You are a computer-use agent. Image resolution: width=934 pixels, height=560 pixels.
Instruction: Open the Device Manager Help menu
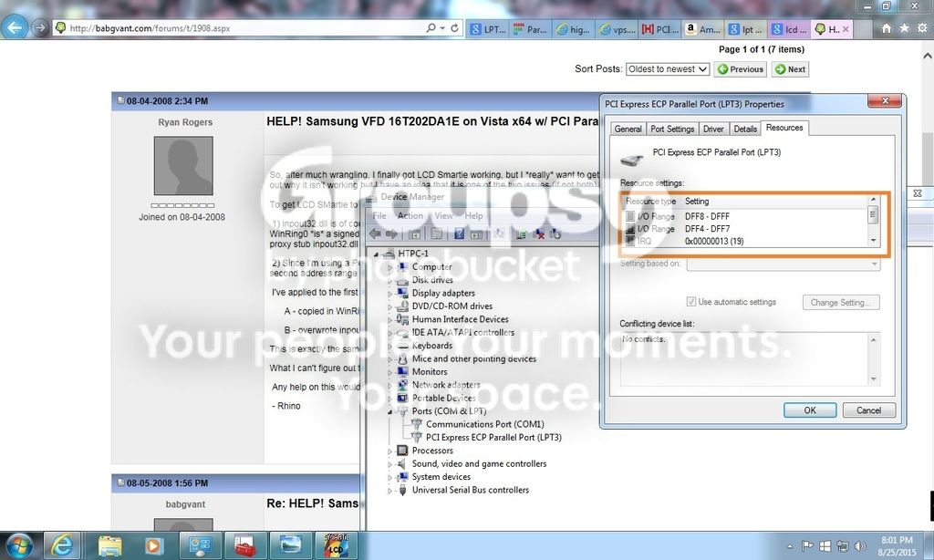pos(473,215)
